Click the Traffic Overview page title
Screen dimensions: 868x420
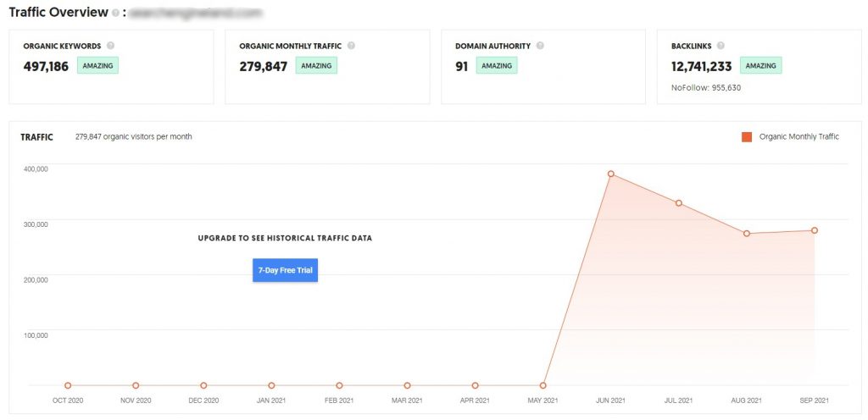(58, 13)
